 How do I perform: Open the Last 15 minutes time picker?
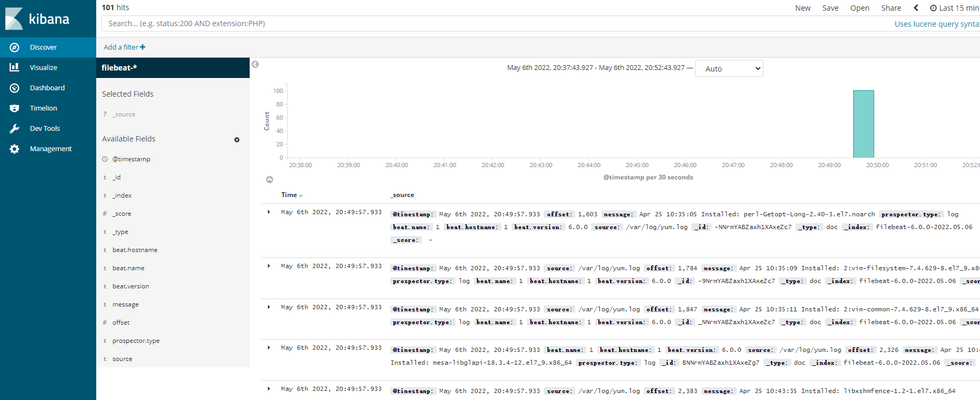pos(955,8)
